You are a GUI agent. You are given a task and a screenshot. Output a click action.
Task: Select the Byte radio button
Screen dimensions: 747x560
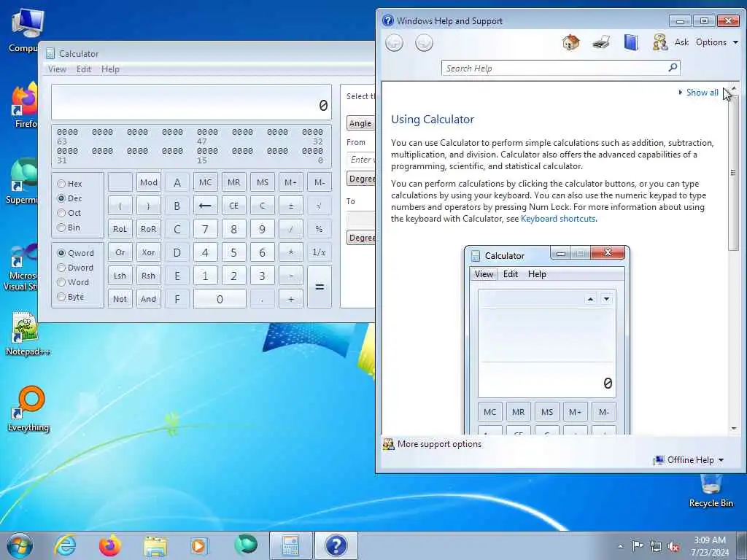[x=61, y=297]
